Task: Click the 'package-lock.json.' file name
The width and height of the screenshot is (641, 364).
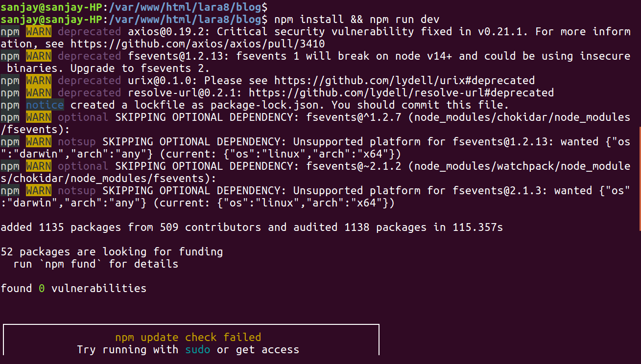Action: (268, 105)
